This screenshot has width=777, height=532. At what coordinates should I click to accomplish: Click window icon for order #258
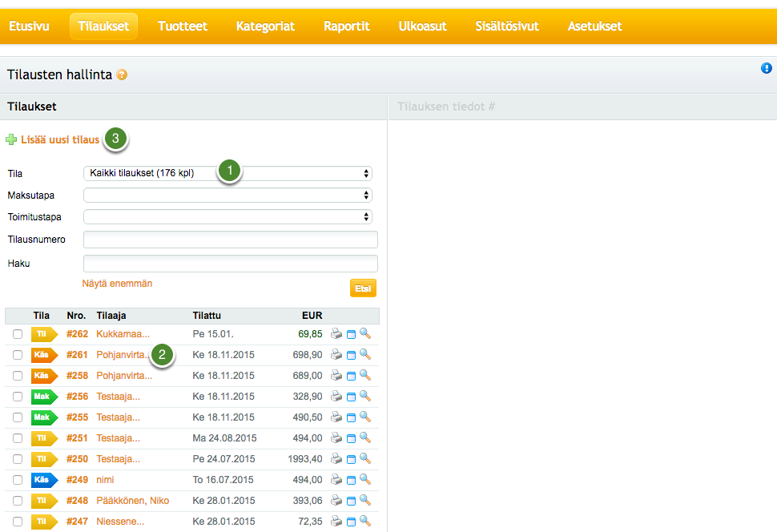click(x=352, y=376)
